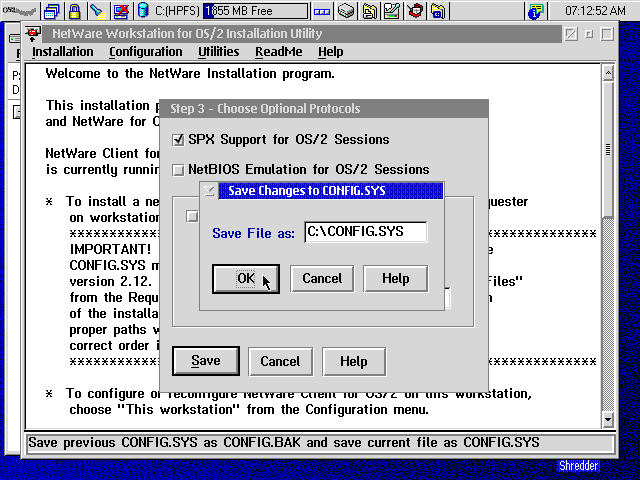This screenshot has width=640, height=480.
Task: Confirm saving CONFIG.SYS with OK
Action: (x=246, y=279)
